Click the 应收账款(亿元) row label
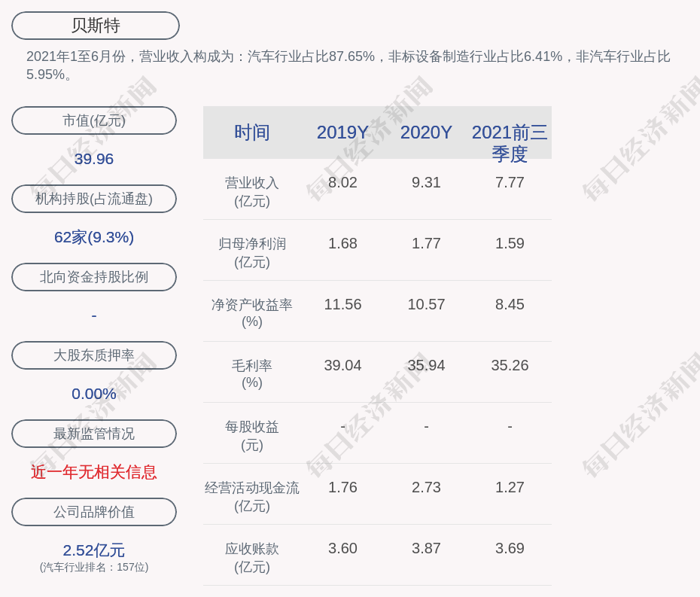Image resolution: width=700 pixels, height=597 pixels. tap(252, 558)
